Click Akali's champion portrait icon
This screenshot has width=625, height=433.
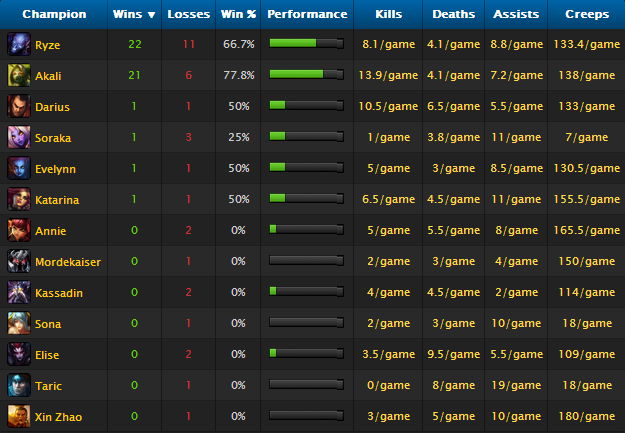coord(19,75)
